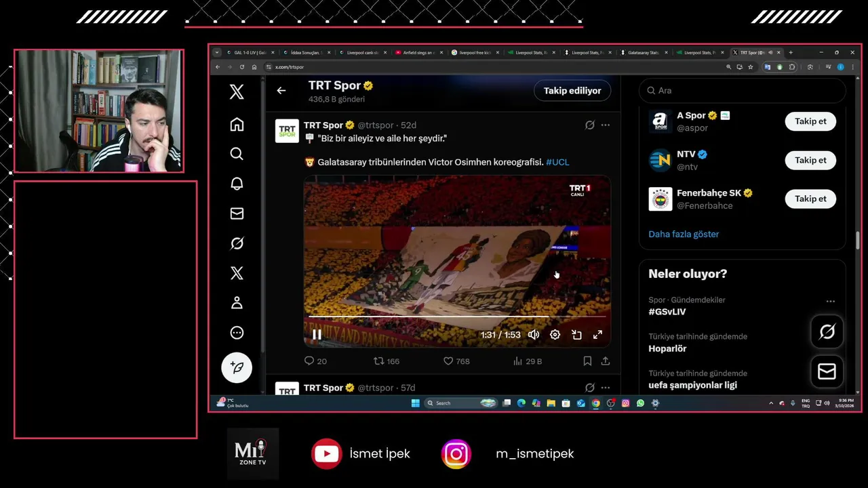The width and height of the screenshot is (868, 488).
Task: Bookmark this page with the star
Action: point(751,67)
